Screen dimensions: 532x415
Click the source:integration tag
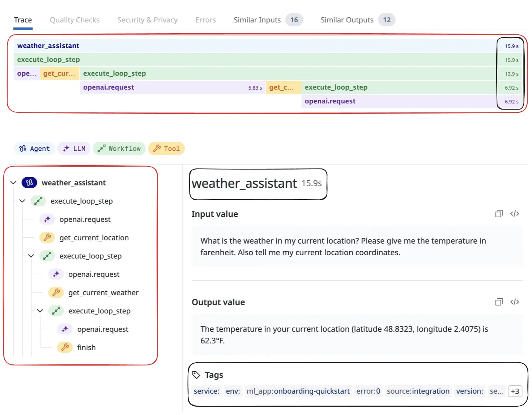[418, 391]
